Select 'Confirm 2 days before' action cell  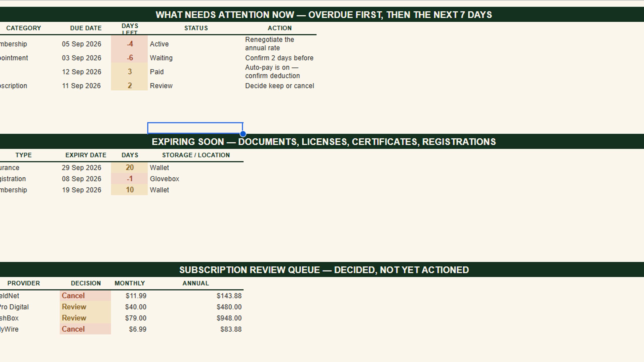(x=280, y=58)
